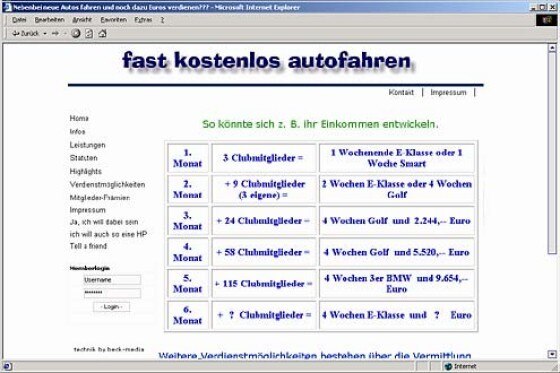Click the Login button
The width and height of the screenshot is (560, 373).
tap(111, 307)
